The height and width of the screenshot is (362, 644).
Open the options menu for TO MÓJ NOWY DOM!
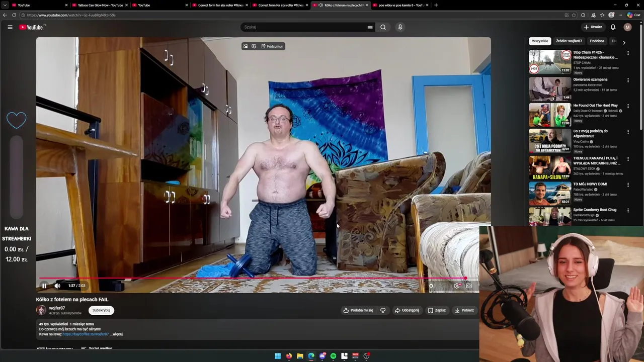[x=628, y=185]
